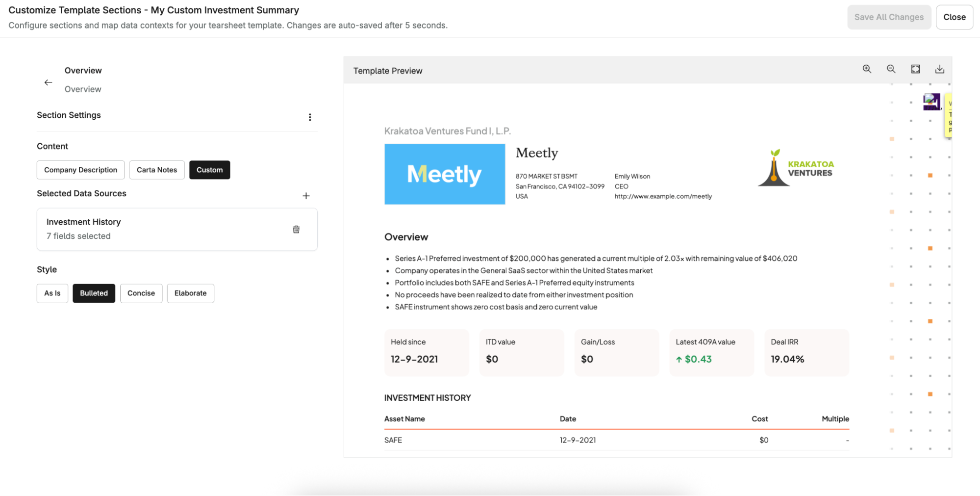
Task: Select the Custom content option
Action: click(x=209, y=170)
